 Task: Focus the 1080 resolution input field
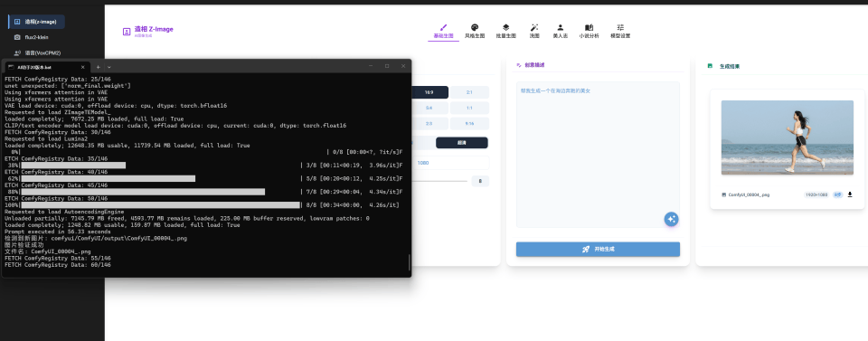[450, 163]
